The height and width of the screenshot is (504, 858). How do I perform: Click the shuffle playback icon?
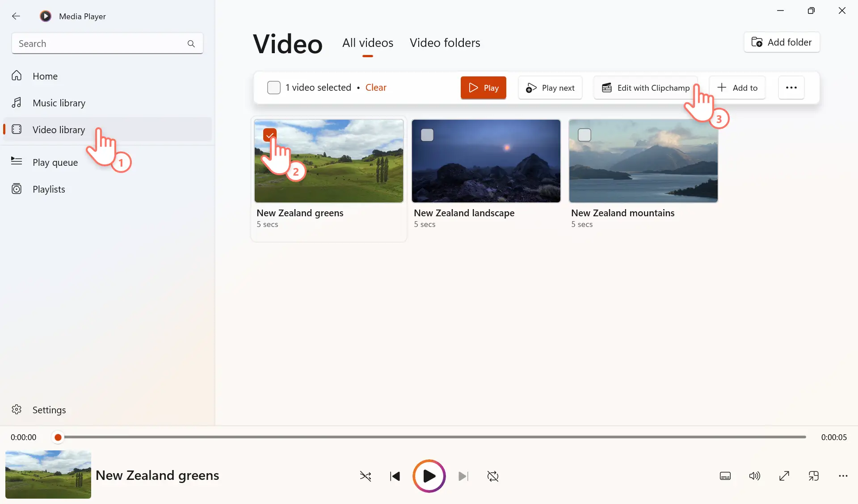click(365, 476)
